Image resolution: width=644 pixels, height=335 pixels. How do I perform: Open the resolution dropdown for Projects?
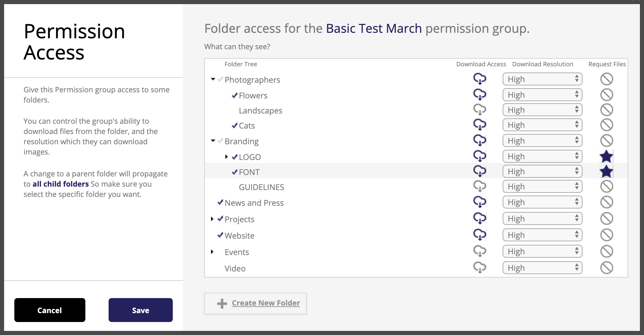tap(542, 218)
